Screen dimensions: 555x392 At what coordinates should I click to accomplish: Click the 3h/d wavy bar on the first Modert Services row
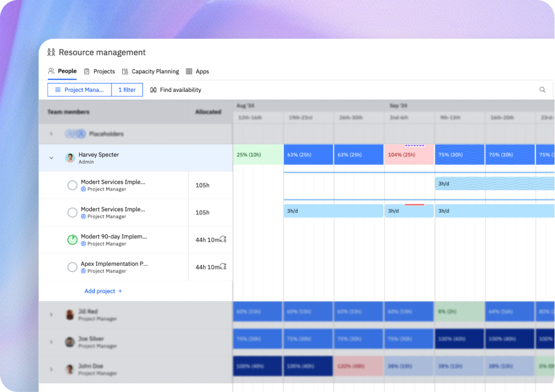coord(495,184)
